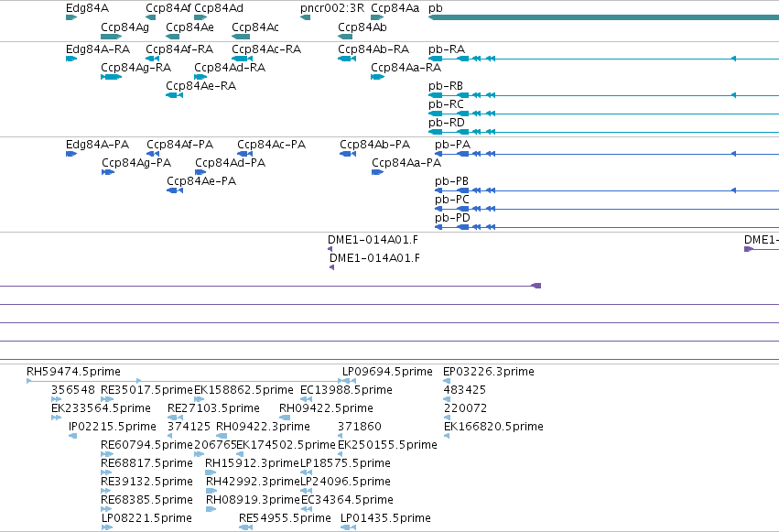Click the LP09694.5prime EST label
Screen dimensions: 779x532
click(387, 372)
